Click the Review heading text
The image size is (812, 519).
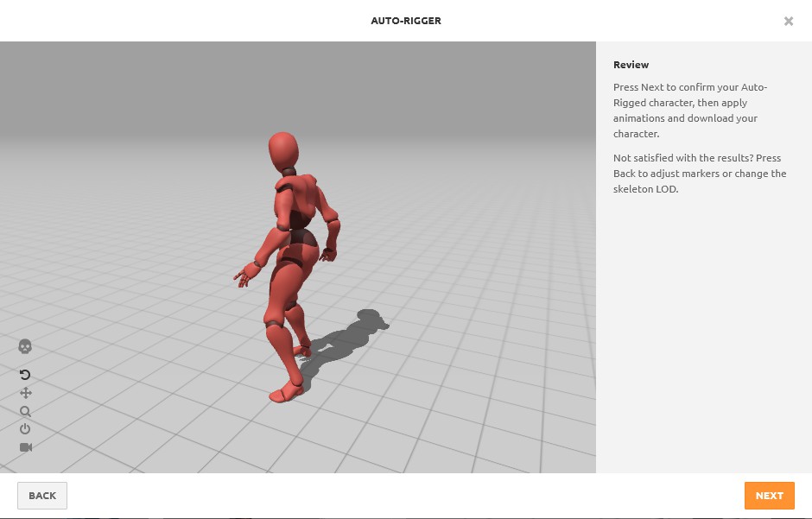(x=631, y=65)
